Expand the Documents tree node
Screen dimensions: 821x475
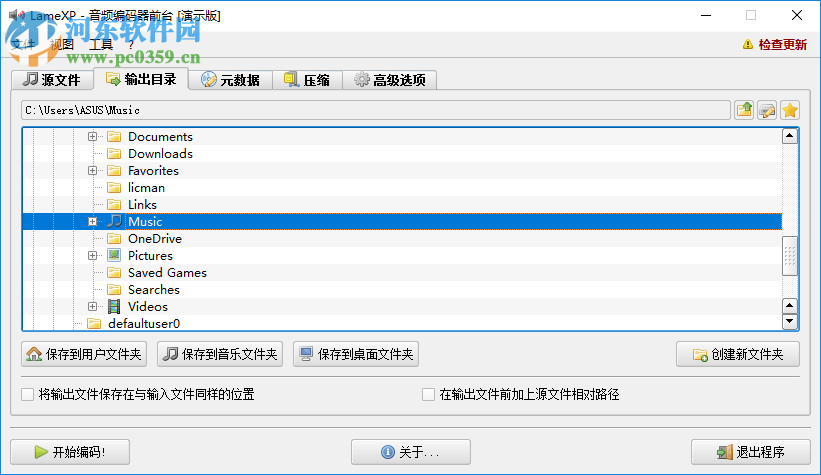93,137
